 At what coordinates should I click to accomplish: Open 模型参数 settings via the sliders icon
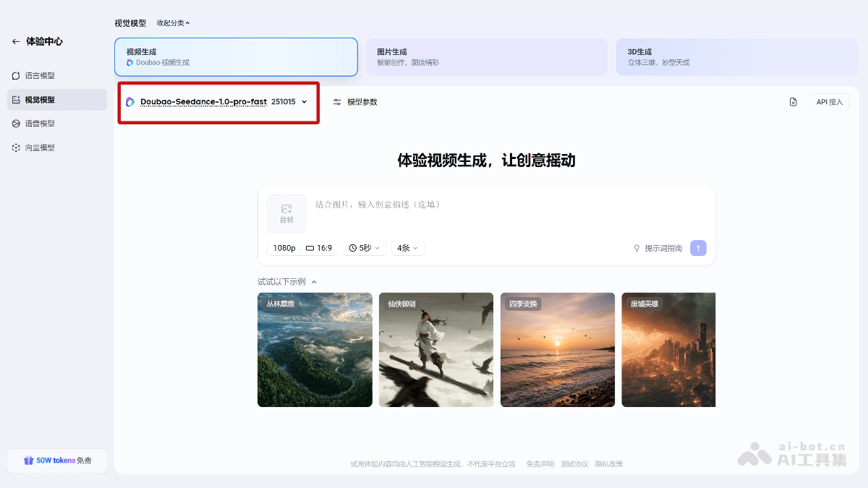pyautogui.click(x=337, y=102)
